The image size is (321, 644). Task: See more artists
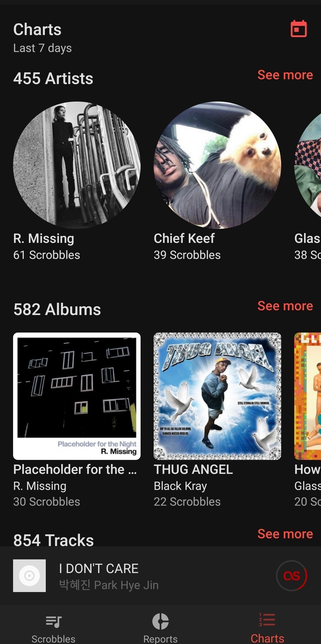(285, 75)
